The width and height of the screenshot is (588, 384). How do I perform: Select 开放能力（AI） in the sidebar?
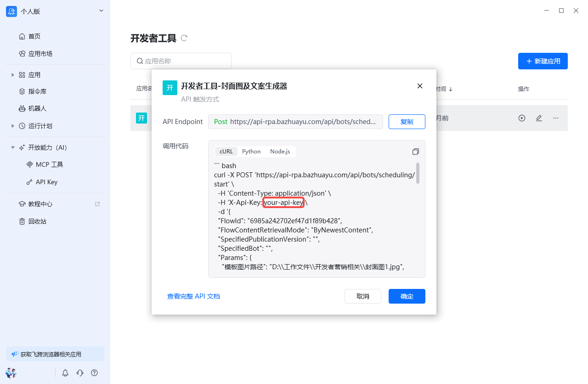(48, 147)
